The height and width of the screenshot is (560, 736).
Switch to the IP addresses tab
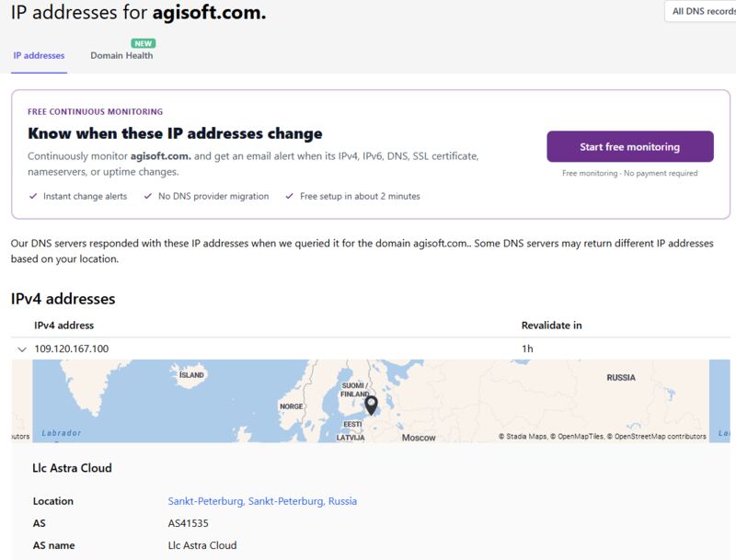click(39, 55)
